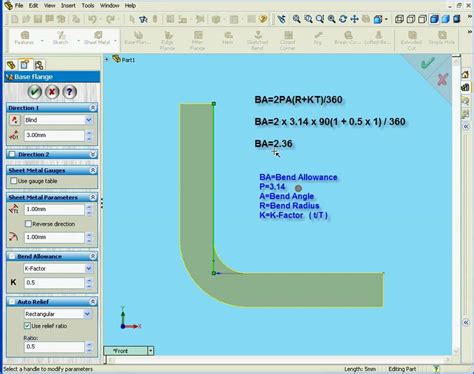Viewport: 474px width, 374px height.
Task: Cancel Base Flange with red X button
Action: (52, 92)
